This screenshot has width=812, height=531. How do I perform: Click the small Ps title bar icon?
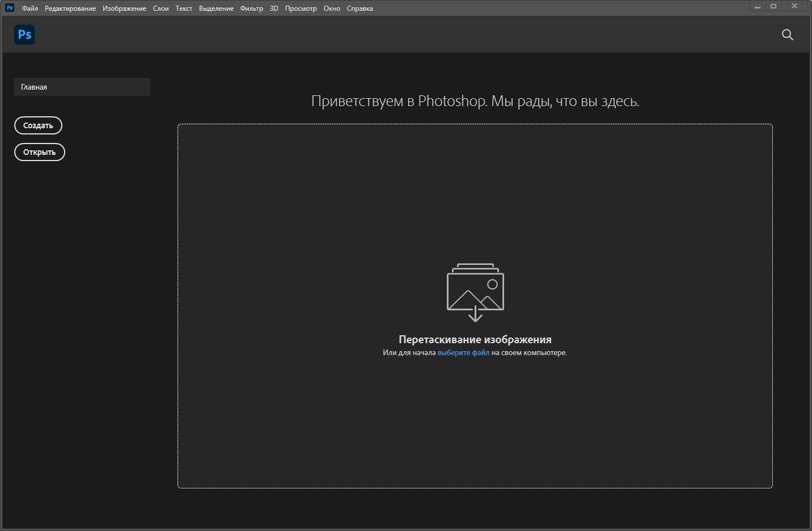(x=10, y=8)
